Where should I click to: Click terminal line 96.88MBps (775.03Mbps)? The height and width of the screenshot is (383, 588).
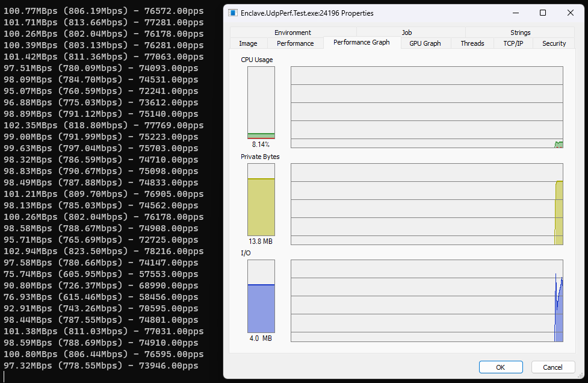pos(101,102)
